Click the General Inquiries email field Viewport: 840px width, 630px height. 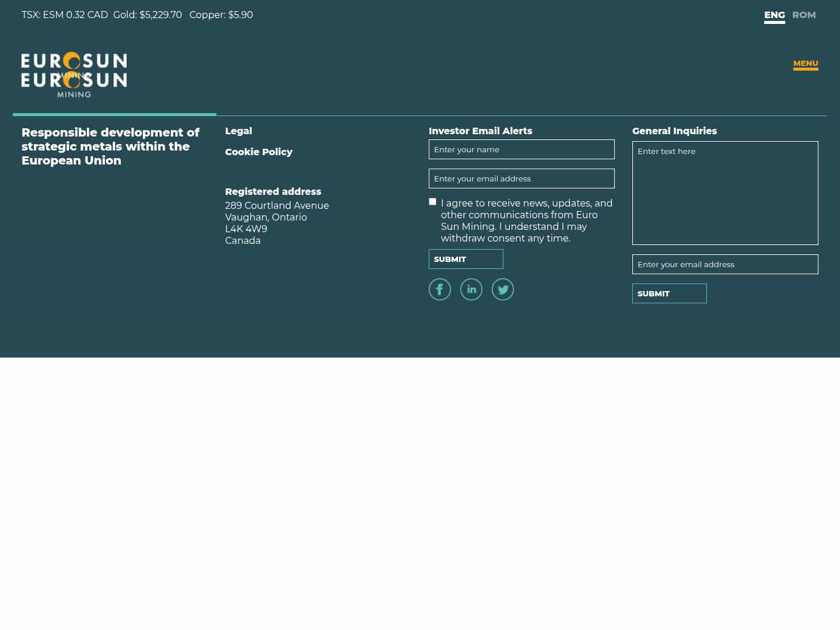725,264
